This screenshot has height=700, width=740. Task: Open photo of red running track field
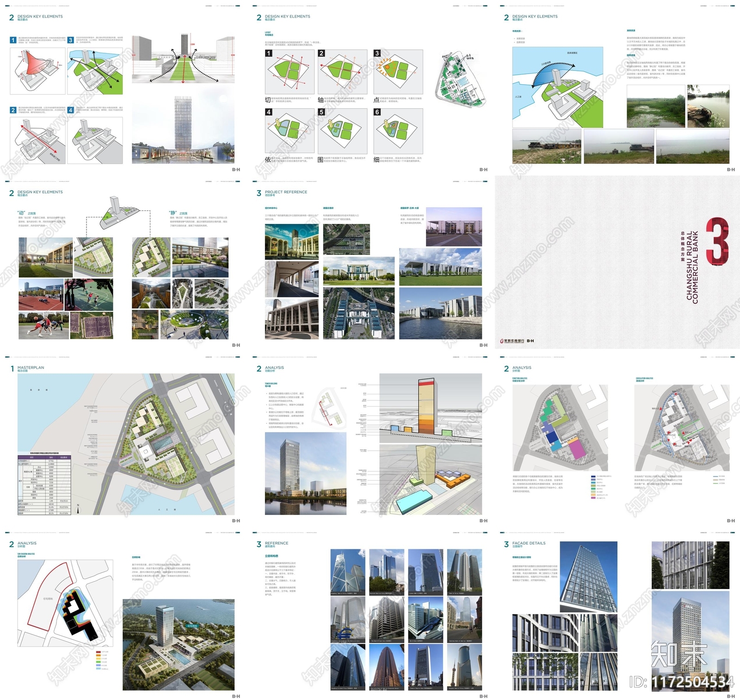coord(41,295)
